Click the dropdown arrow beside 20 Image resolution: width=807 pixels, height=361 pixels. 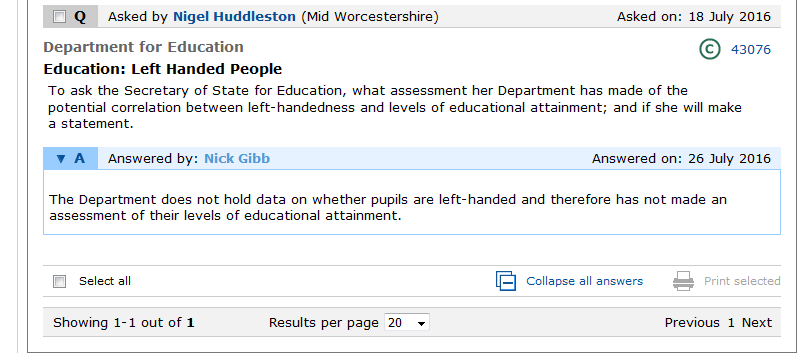[x=422, y=323]
